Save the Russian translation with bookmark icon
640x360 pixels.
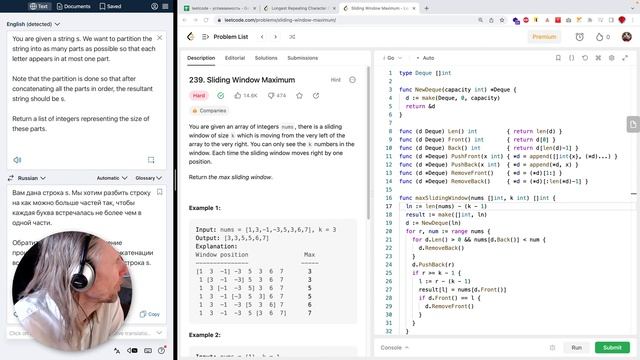click(x=160, y=192)
